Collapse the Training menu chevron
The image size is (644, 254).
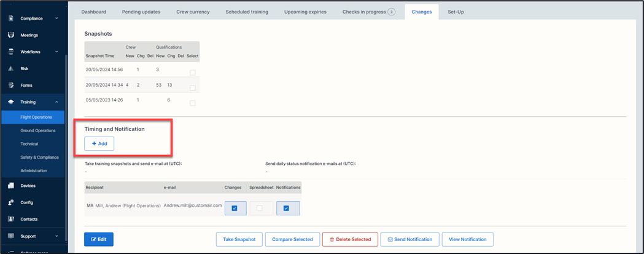(x=56, y=102)
